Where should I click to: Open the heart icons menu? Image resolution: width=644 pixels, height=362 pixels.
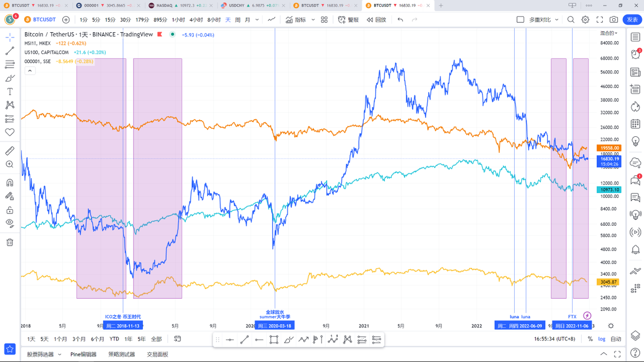click(x=10, y=132)
